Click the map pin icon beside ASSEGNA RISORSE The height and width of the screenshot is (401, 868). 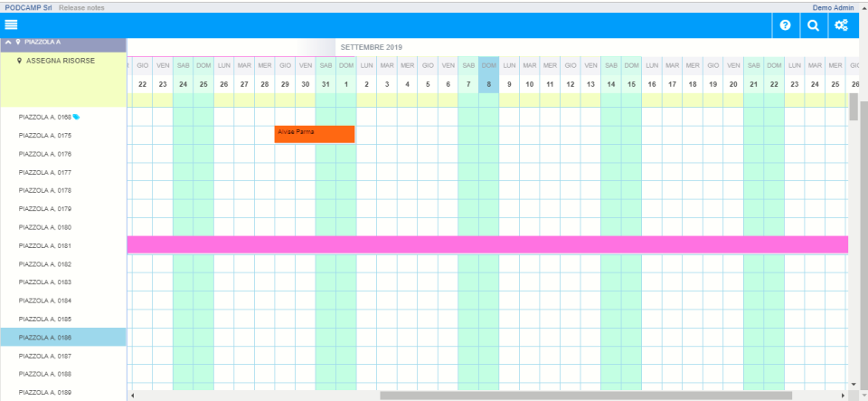(20, 61)
